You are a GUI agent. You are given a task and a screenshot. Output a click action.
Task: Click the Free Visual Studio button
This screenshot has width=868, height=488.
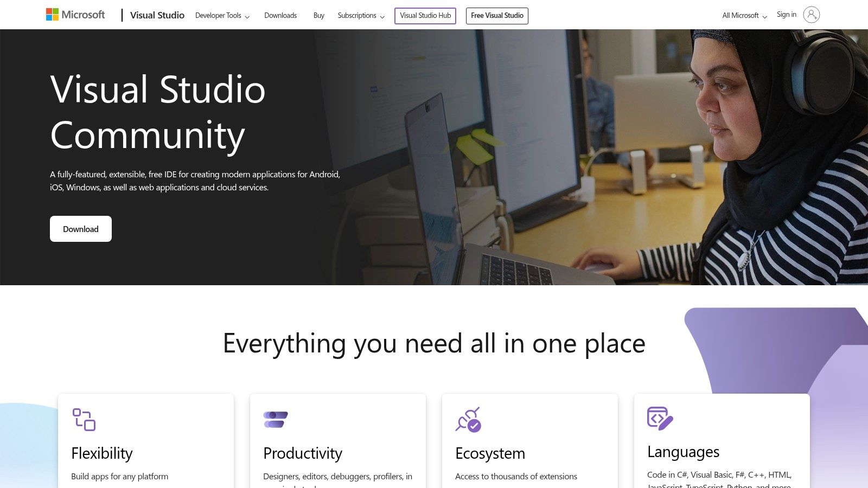pos(497,16)
